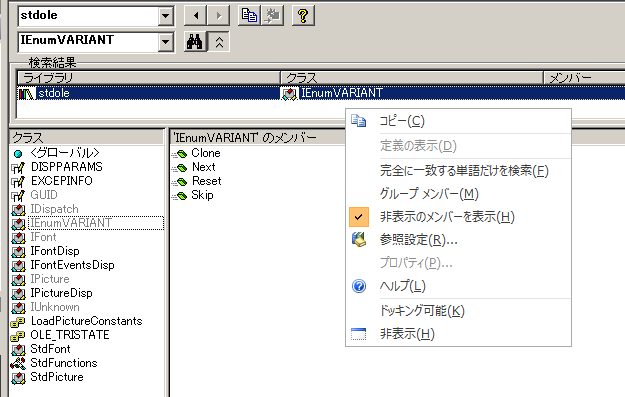The height and width of the screenshot is (397, 625).
Task: Click the メンバー column header
Action: tap(584, 78)
